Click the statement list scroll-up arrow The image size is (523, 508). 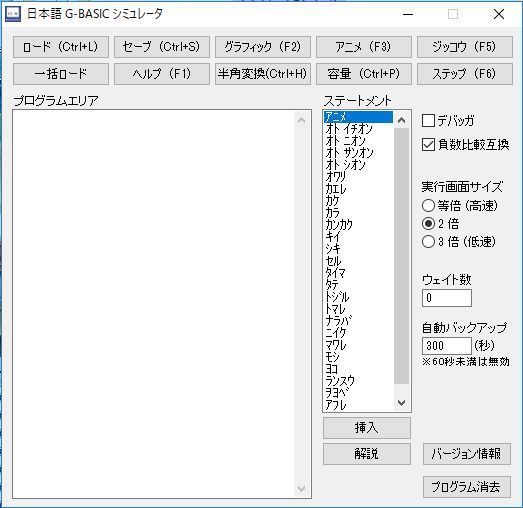coord(402,120)
